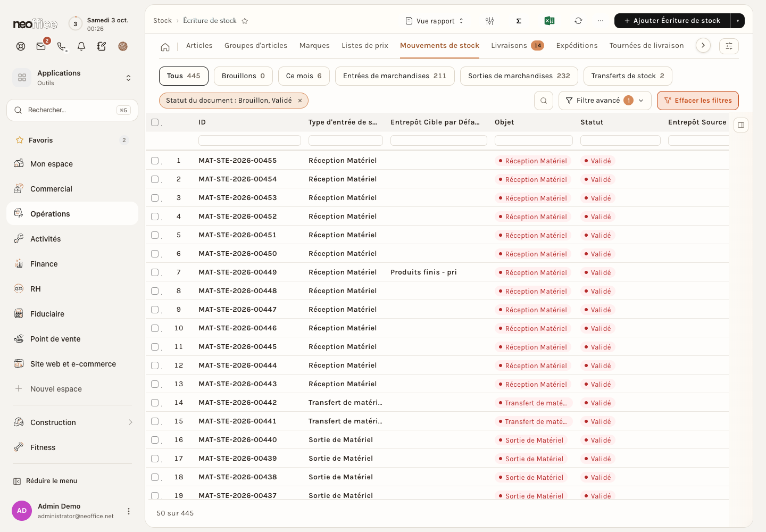
Task: Expand the Ajouter Écriture de stock dropdown arrow
Action: [x=738, y=21]
